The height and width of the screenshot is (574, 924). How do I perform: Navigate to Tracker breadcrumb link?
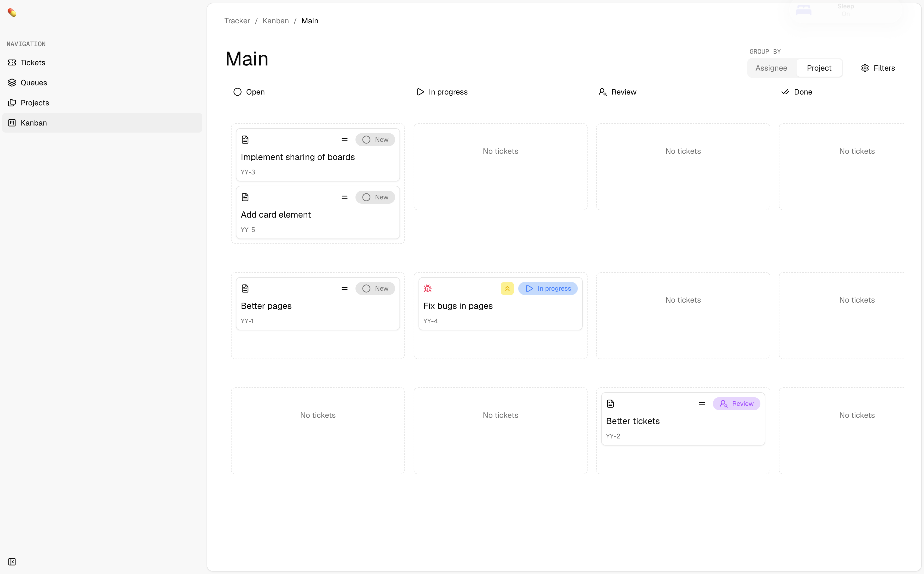(x=237, y=21)
